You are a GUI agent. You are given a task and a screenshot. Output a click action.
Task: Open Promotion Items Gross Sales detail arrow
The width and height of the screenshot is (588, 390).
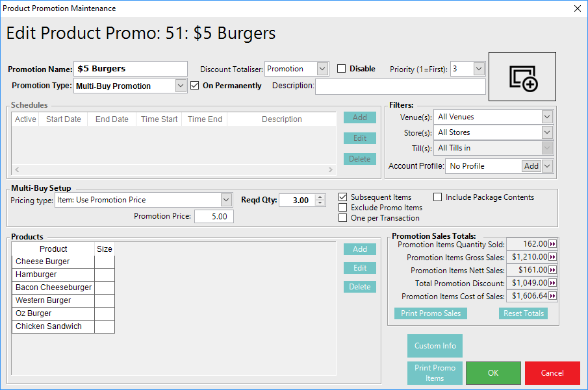pos(553,257)
